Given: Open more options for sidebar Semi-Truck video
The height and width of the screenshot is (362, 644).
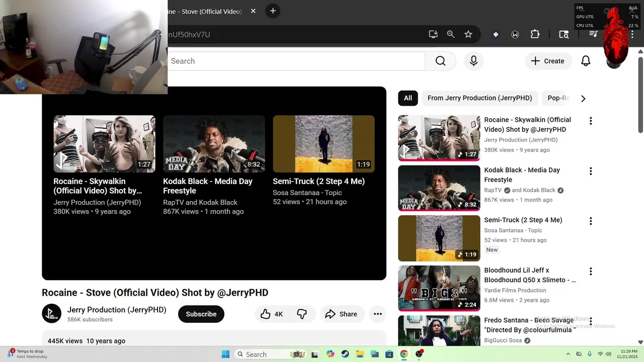Looking at the screenshot, I should (x=591, y=221).
